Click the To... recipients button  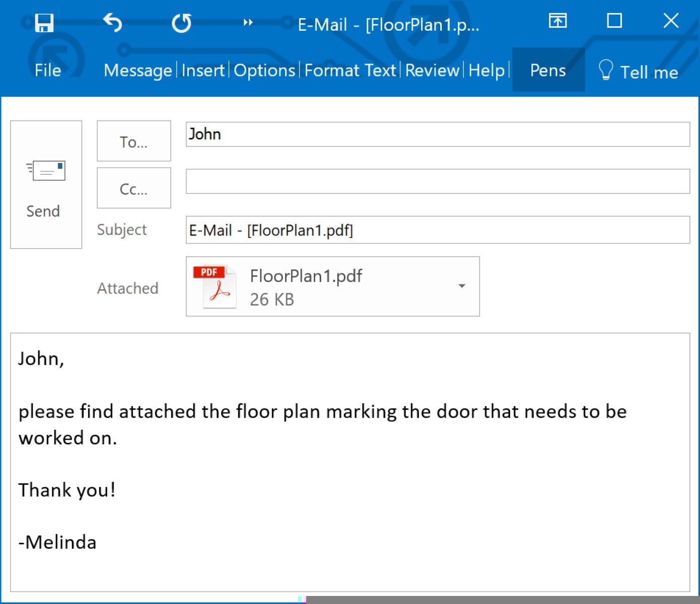134,141
